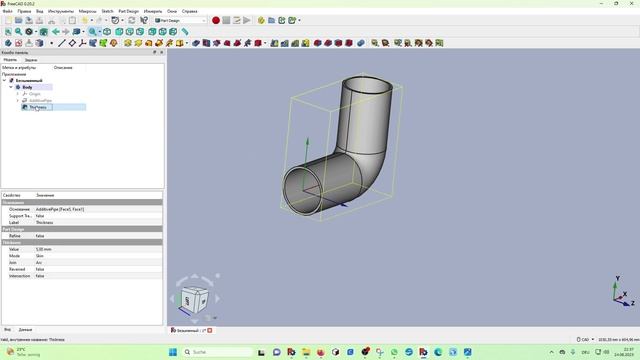Open the zoom tool dropdown arrow
Image resolution: width=640 pixels, height=360 pixels.
point(99,31)
